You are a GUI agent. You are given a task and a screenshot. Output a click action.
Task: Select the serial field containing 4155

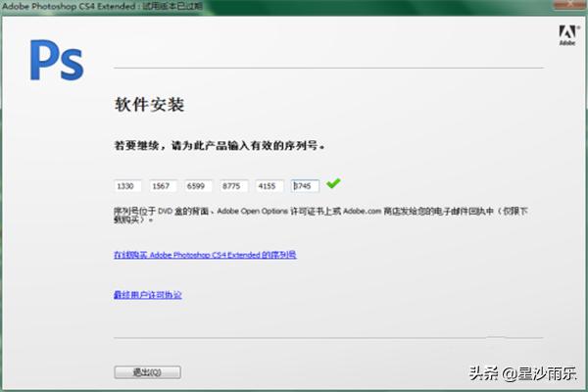tap(269, 186)
